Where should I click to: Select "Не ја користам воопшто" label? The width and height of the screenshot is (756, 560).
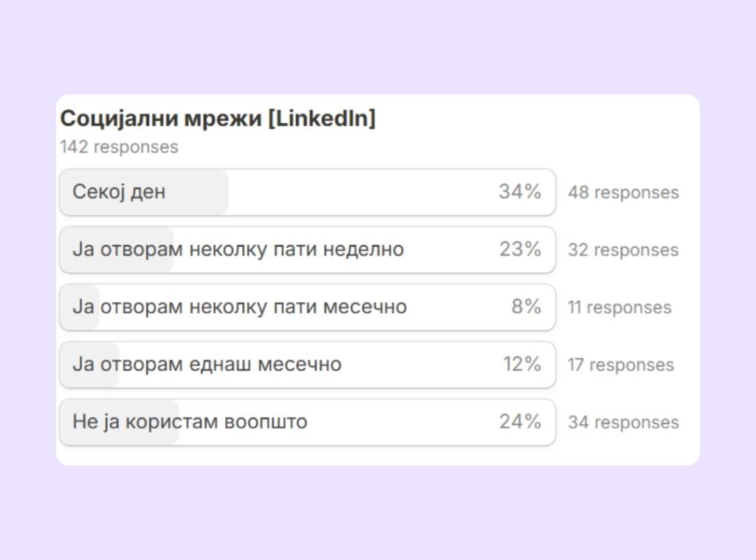point(190,422)
